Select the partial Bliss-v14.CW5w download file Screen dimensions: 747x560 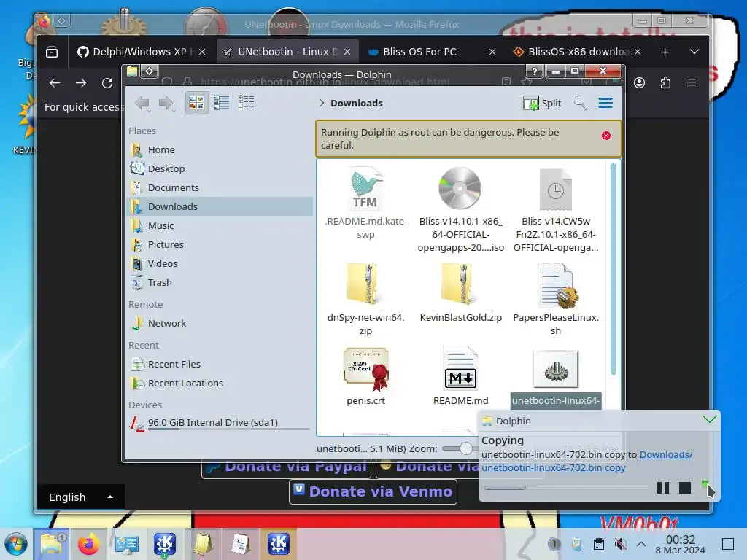(555, 209)
